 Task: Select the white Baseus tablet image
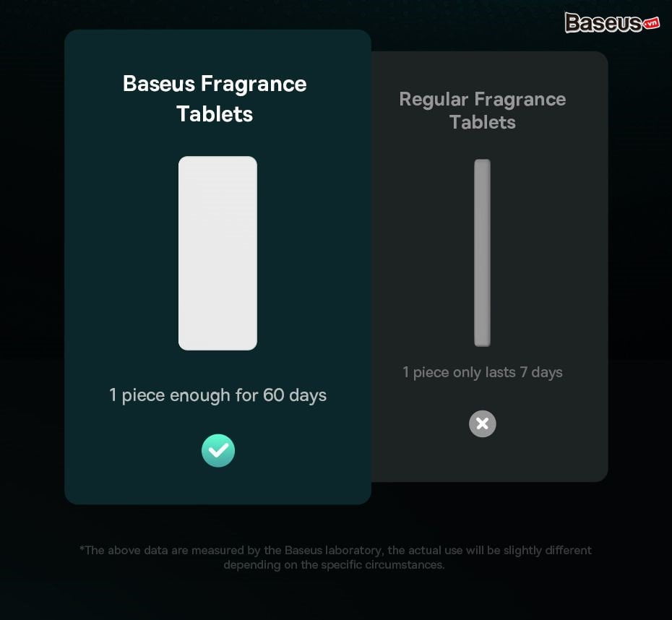(x=217, y=253)
